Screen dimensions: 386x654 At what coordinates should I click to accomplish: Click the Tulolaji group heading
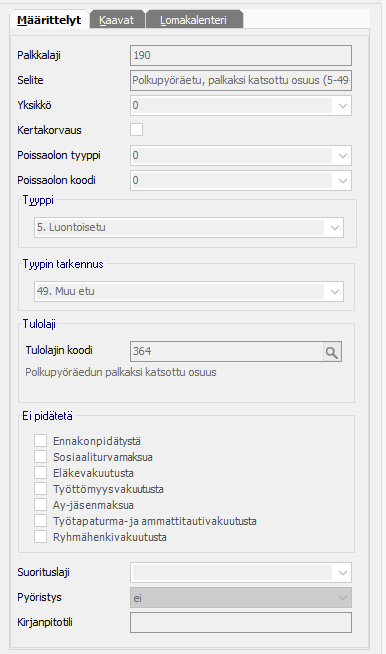pyautogui.click(x=39, y=324)
